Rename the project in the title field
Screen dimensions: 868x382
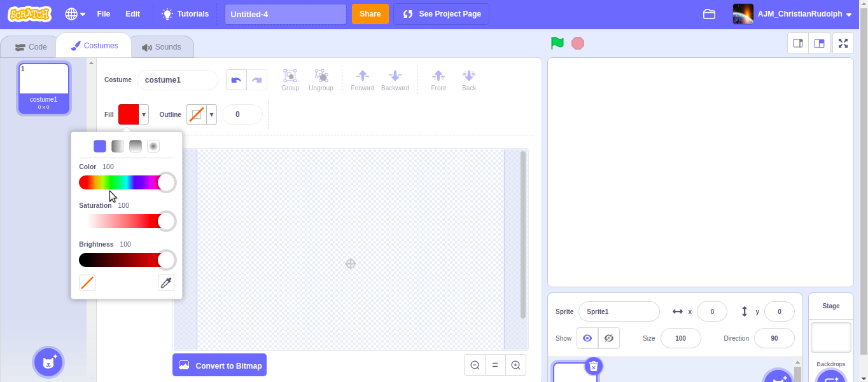pyautogui.click(x=285, y=13)
